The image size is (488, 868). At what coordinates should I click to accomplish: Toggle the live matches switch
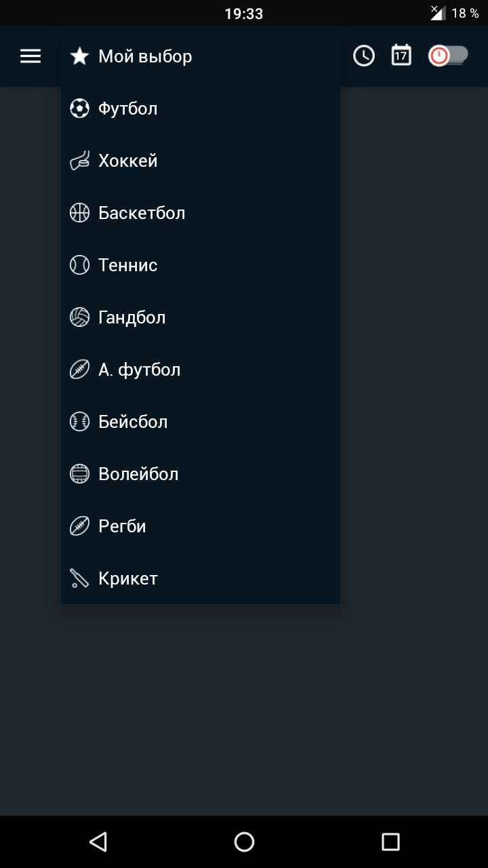(448, 56)
